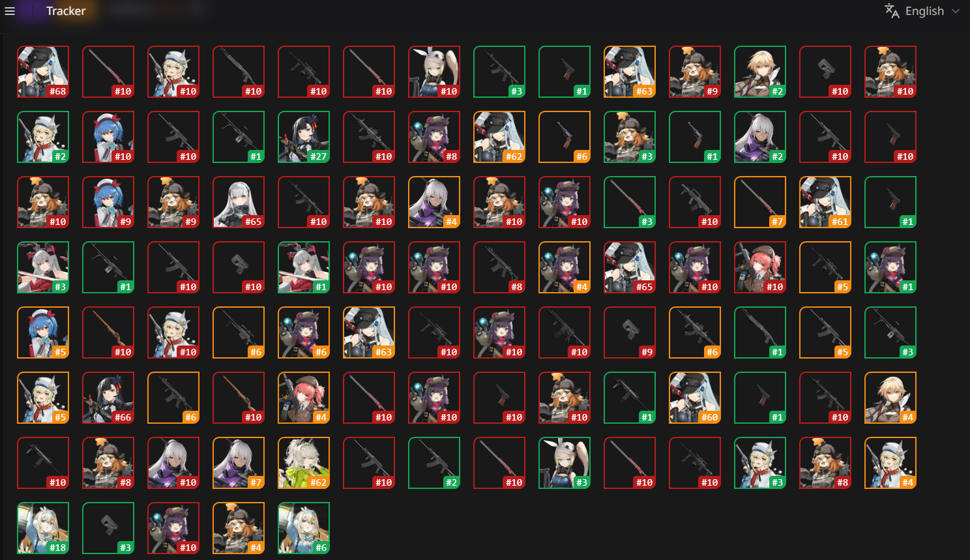This screenshot has height=560, width=970.
Task: Select the blonde character tile #2
Action: [x=760, y=72]
